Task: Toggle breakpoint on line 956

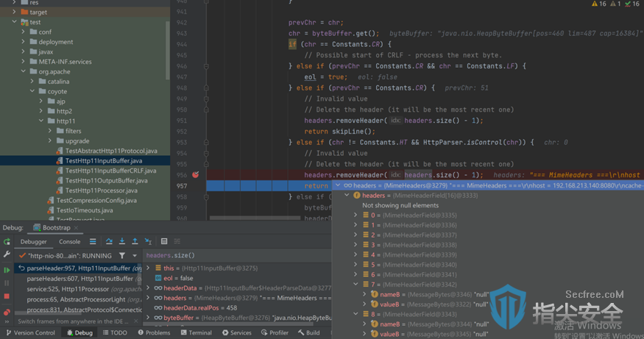Action: [x=196, y=175]
